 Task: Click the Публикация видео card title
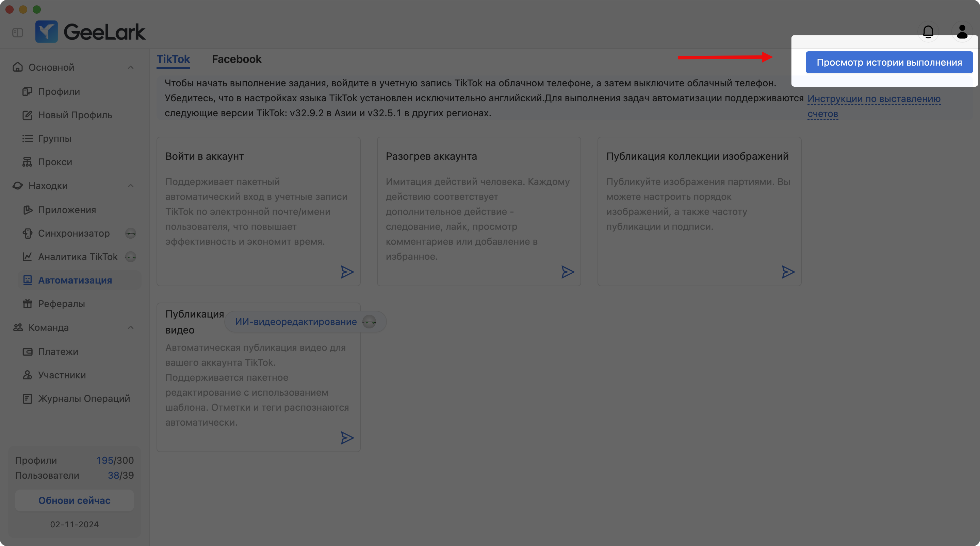coord(194,322)
